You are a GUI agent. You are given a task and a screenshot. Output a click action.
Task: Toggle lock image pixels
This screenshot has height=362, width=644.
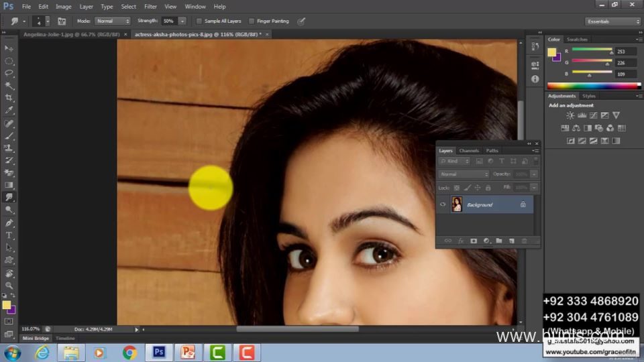468,188
